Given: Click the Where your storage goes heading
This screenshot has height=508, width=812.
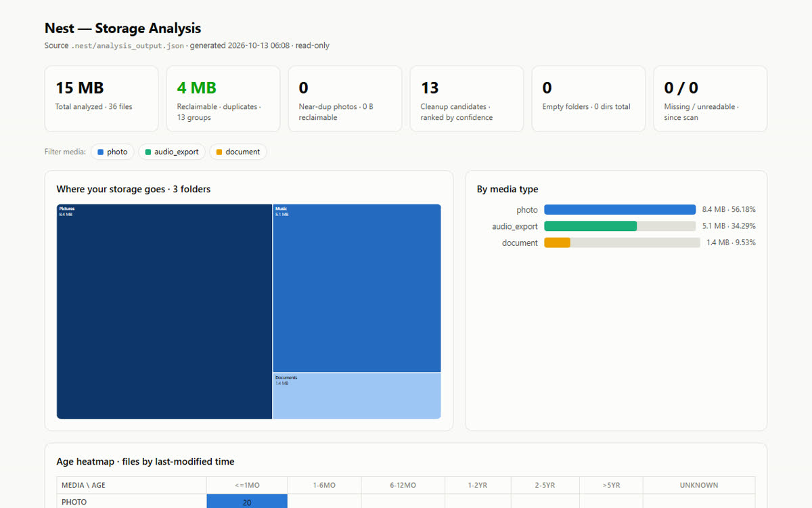Looking at the screenshot, I should pyautogui.click(x=133, y=189).
